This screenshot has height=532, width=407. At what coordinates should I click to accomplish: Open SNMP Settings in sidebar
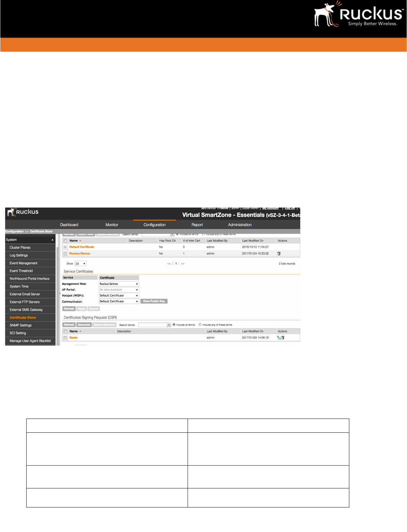point(30,325)
